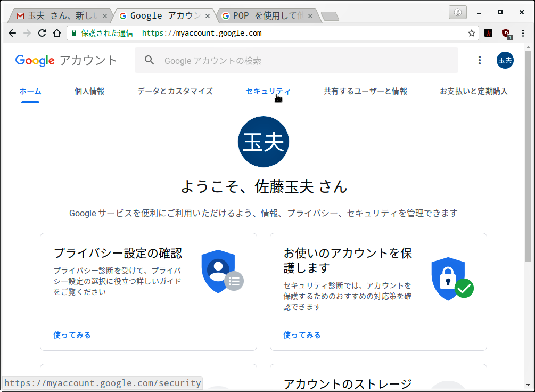
Task: Click the privacy checkup shield illustration
Action: pyautogui.click(x=222, y=272)
